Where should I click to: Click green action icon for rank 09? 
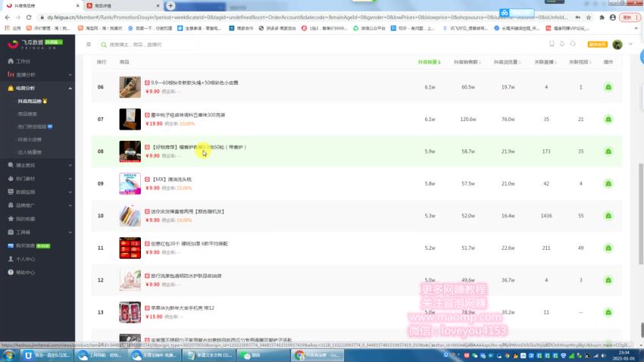pyautogui.click(x=608, y=183)
